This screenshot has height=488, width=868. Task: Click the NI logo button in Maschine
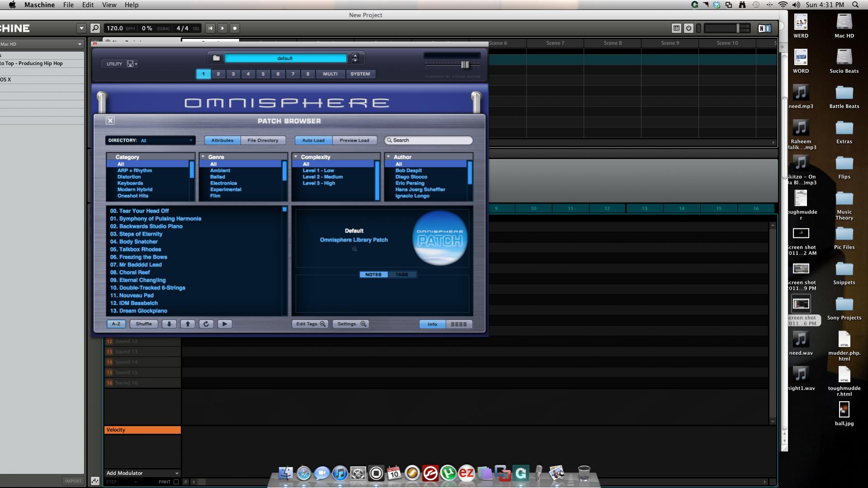[764, 28]
